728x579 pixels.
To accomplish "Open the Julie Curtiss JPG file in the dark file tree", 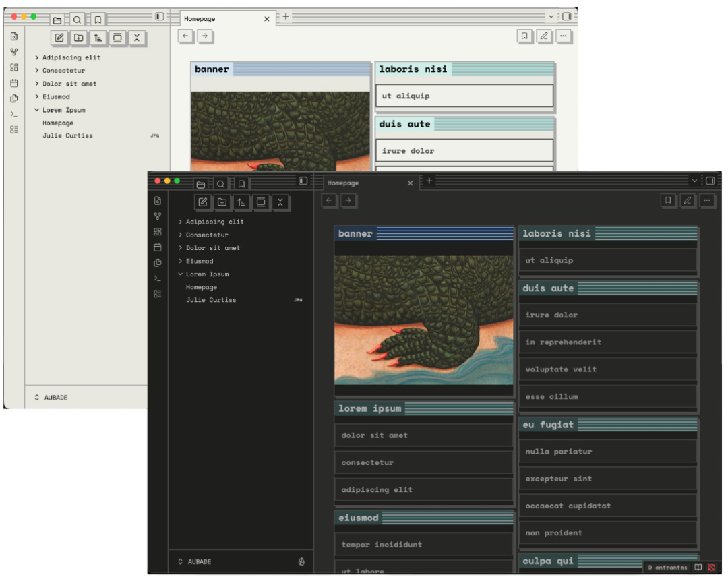I will coord(211,301).
